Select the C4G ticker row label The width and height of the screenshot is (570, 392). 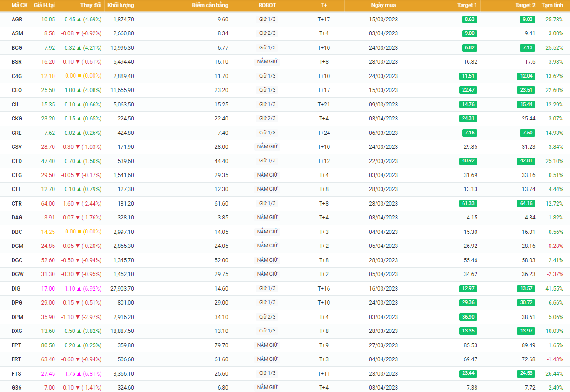pyautogui.click(x=17, y=76)
